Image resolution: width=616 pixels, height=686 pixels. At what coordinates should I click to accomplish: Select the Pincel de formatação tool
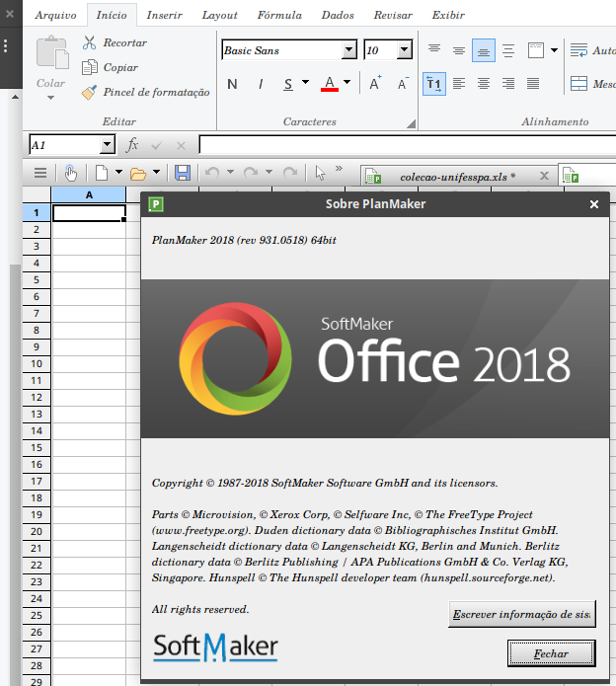point(89,92)
